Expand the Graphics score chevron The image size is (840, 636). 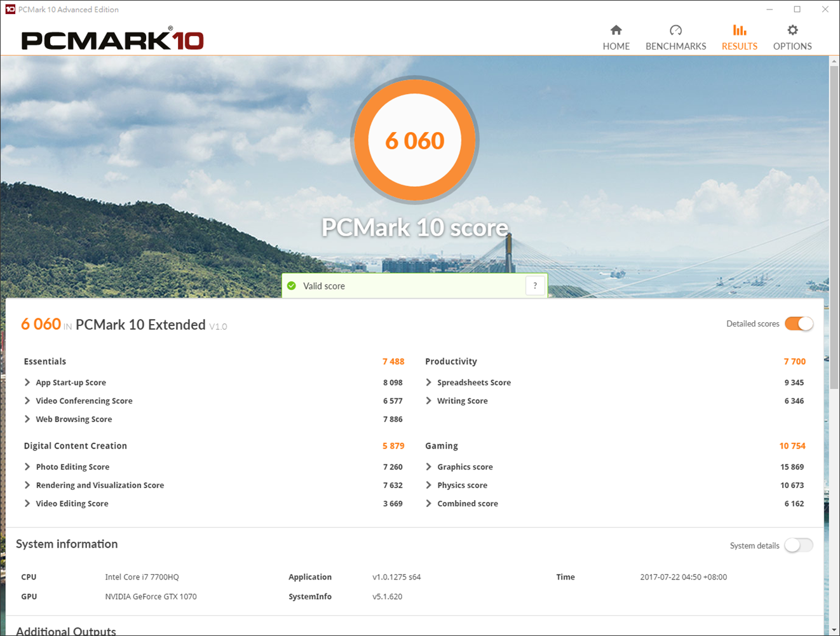coord(429,467)
